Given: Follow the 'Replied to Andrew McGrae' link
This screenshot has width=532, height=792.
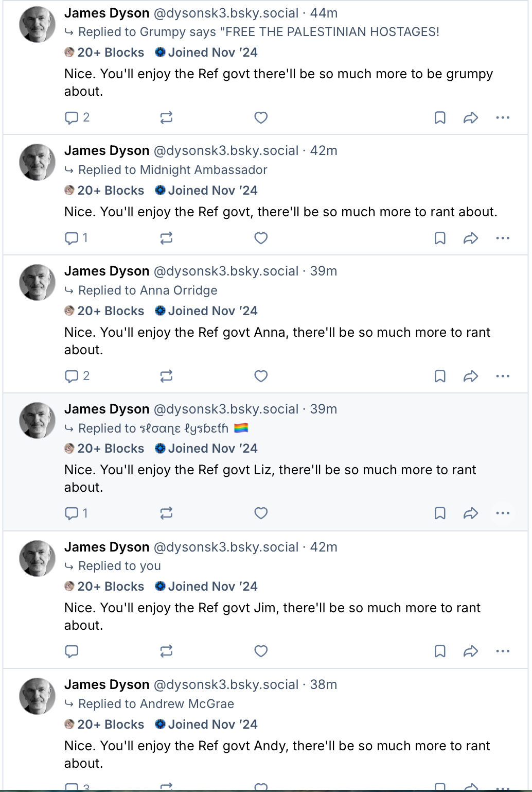Looking at the screenshot, I should point(156,704).
